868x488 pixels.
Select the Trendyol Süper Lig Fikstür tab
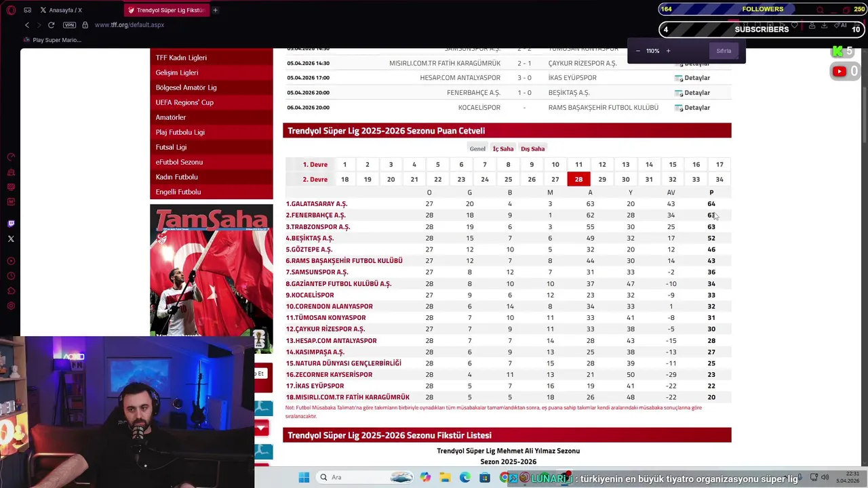pos(166,10)
